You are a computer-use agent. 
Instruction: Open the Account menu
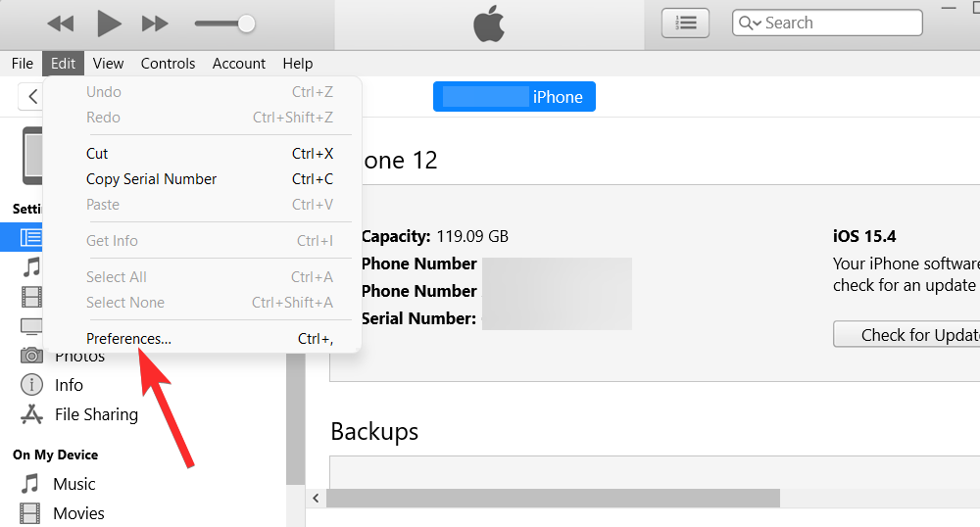(238, 64)
